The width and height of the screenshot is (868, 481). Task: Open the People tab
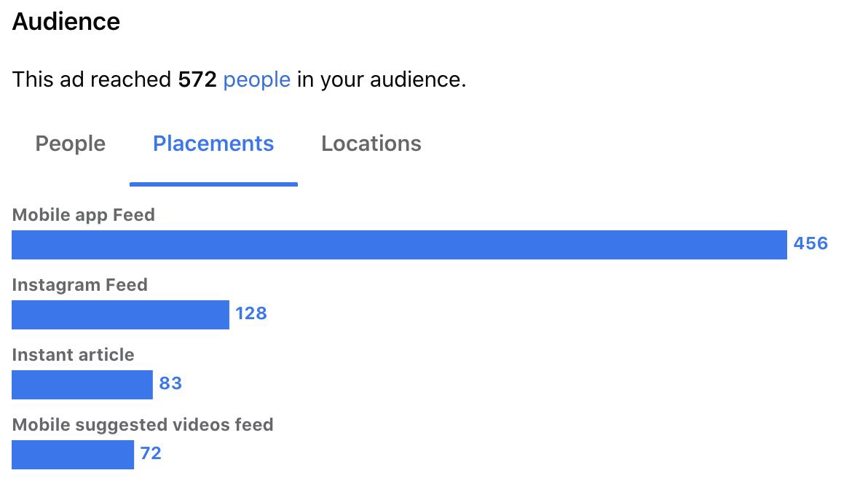pyautogui.click(x=71, y=144)
